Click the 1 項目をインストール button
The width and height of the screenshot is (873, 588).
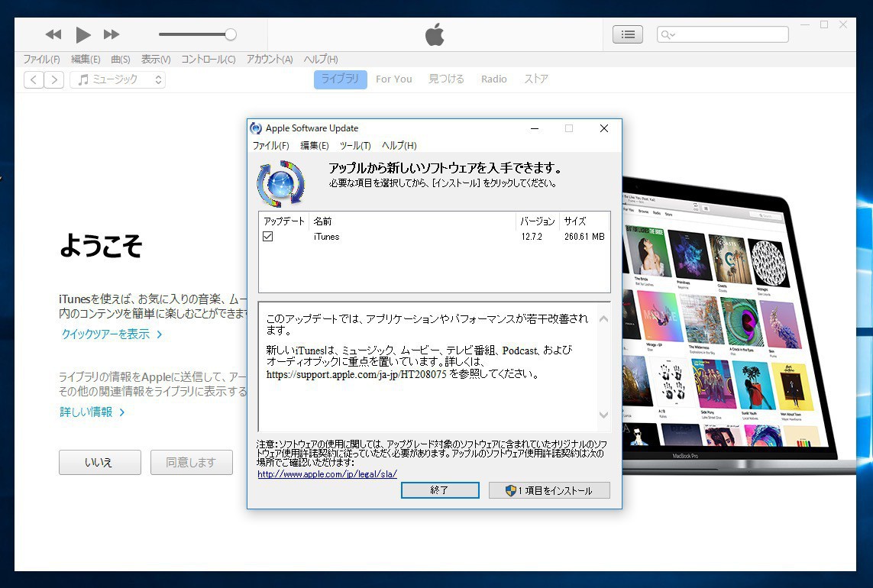(549, 490)
